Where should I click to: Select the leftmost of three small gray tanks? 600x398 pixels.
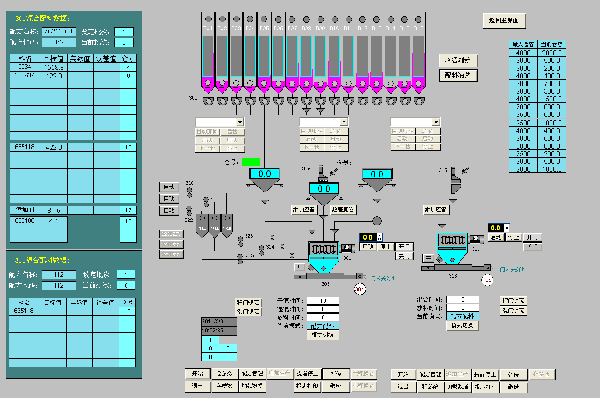pyautogui.click(x=202, y=226)
